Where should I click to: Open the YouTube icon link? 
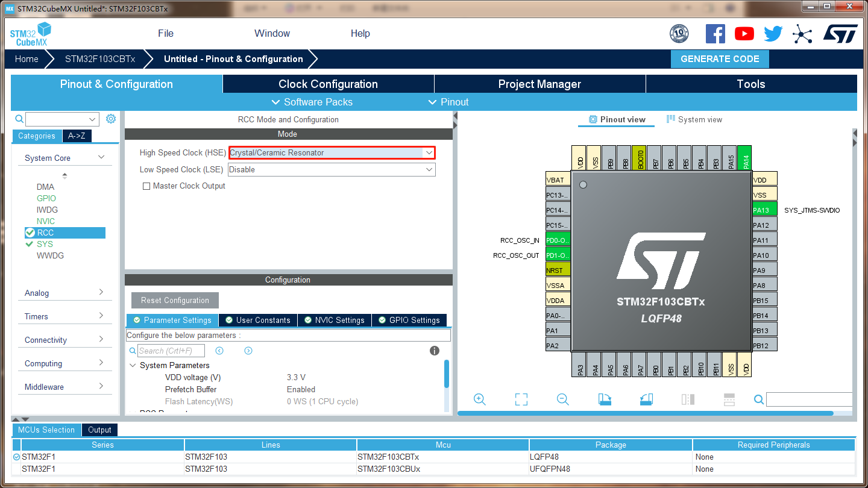744,34
